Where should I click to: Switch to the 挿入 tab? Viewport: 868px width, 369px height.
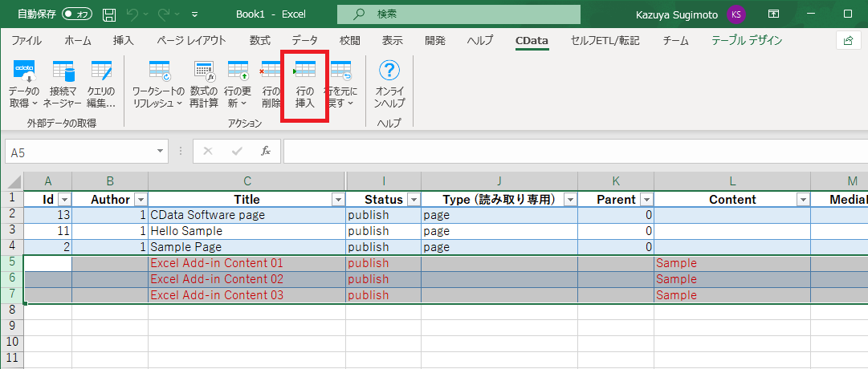pos(124,40)
